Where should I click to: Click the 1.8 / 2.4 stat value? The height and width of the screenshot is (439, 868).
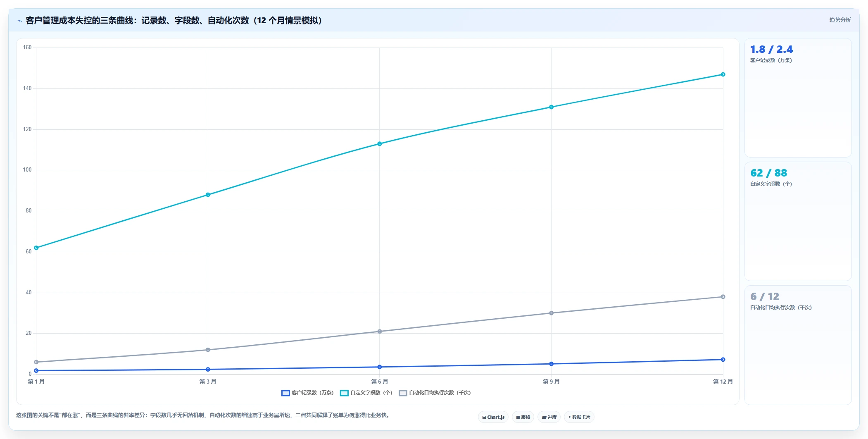[771, 50]
